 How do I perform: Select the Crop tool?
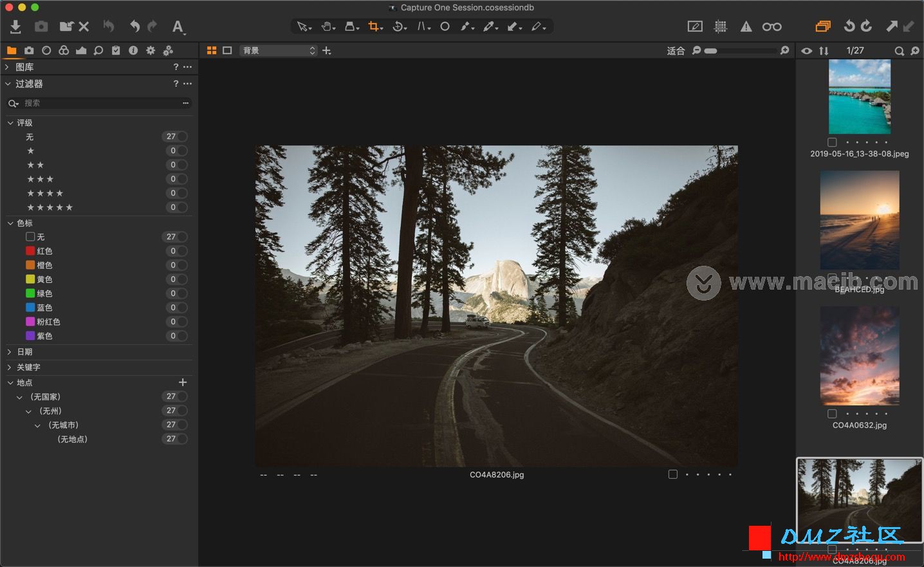(x=375, y=26)
